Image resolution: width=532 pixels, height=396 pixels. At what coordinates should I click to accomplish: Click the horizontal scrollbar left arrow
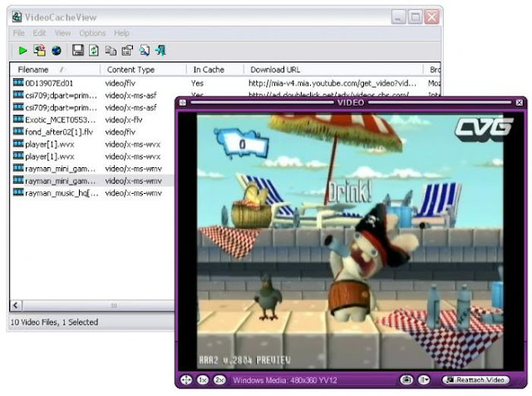(16, 305)
